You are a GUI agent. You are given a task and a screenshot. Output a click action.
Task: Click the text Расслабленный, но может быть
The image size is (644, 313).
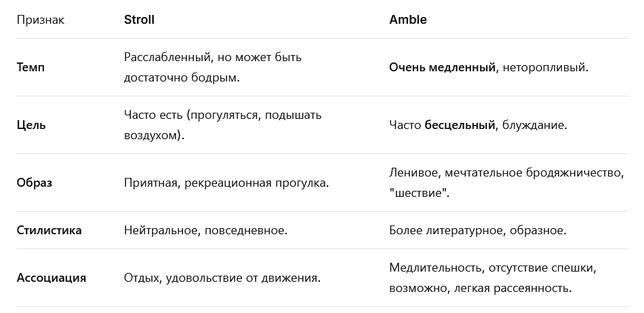coord(213,57)
